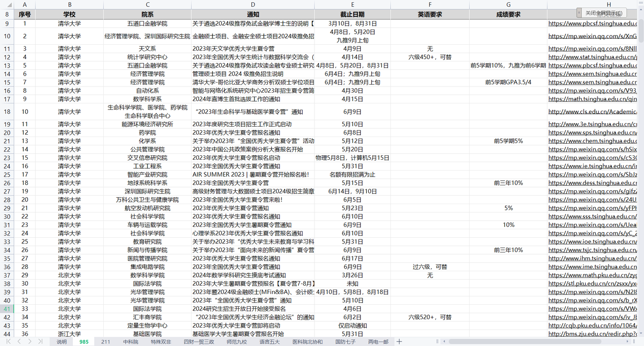Screen dimensions: 644x346
Task: Select the 汇丰商学院 cell
Action: 147,317
